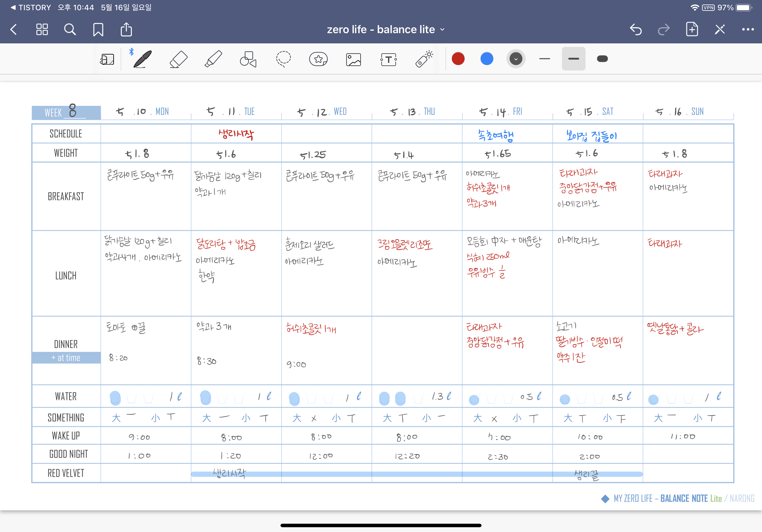Tap the Undo button
762x532 pixels.
tap(636, 30)
